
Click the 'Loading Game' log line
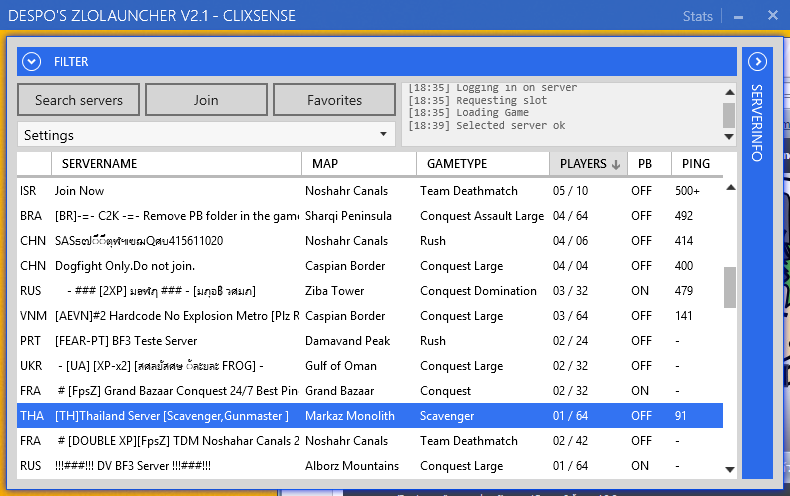click(469, 112)
